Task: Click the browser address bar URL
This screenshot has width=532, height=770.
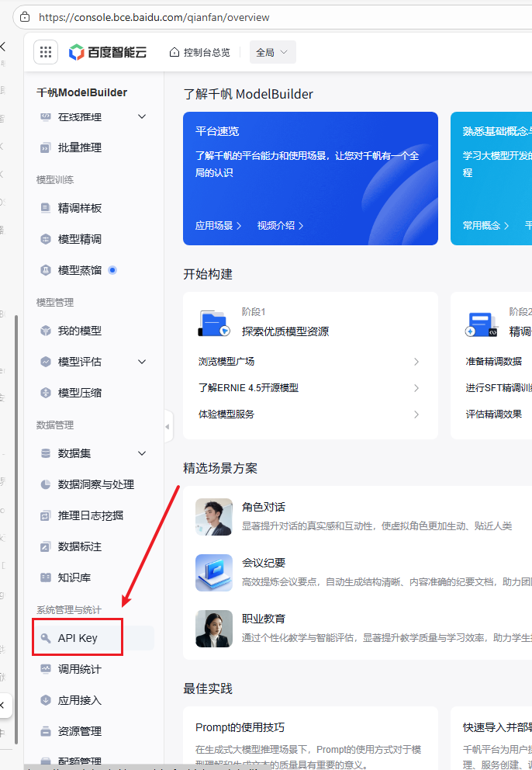Action: click(154, 17)
